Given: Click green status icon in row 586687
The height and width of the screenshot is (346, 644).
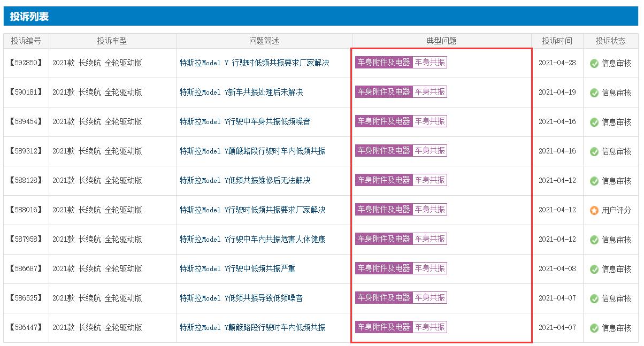Looking at the screenshot, I should [x=594, y=269].
